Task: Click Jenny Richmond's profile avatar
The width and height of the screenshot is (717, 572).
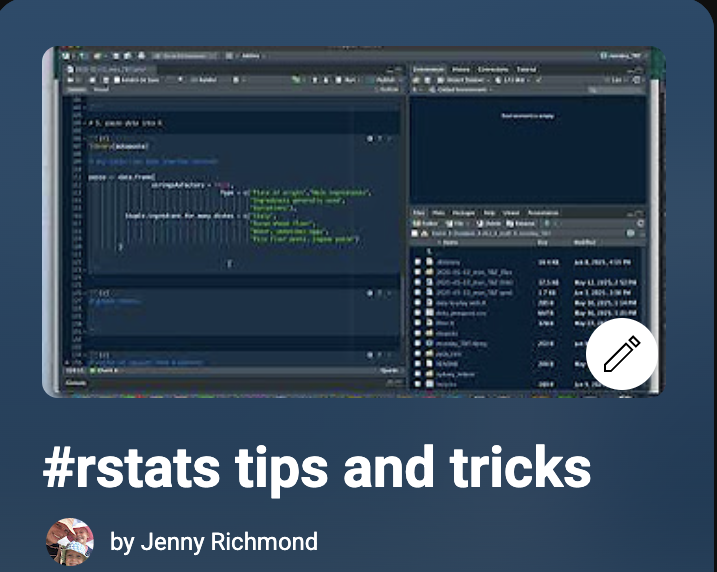Action: 70,542
